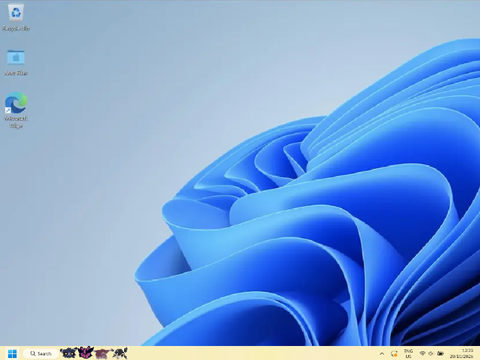Viewport: 480px width, 360px height.
Task: Open the brown creature taskbar icon
Action: pos(102,353)
